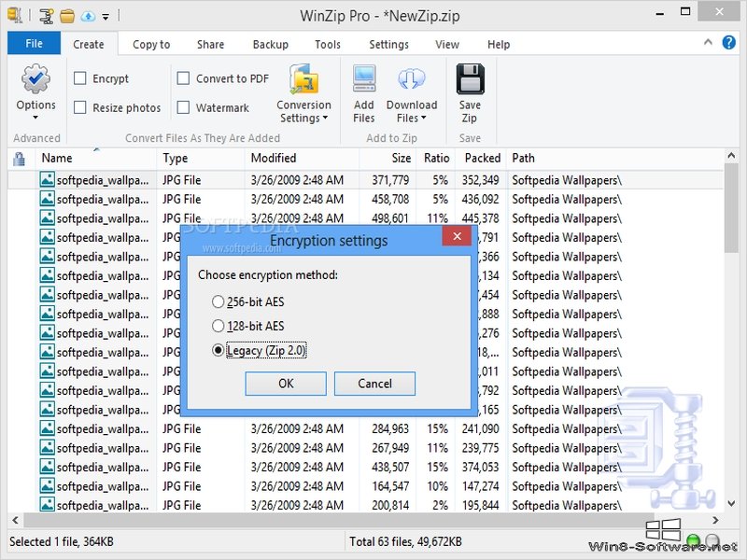Sort files by Name column header
747x560 pixels.
pyautogui.click(x=96, y=158)
